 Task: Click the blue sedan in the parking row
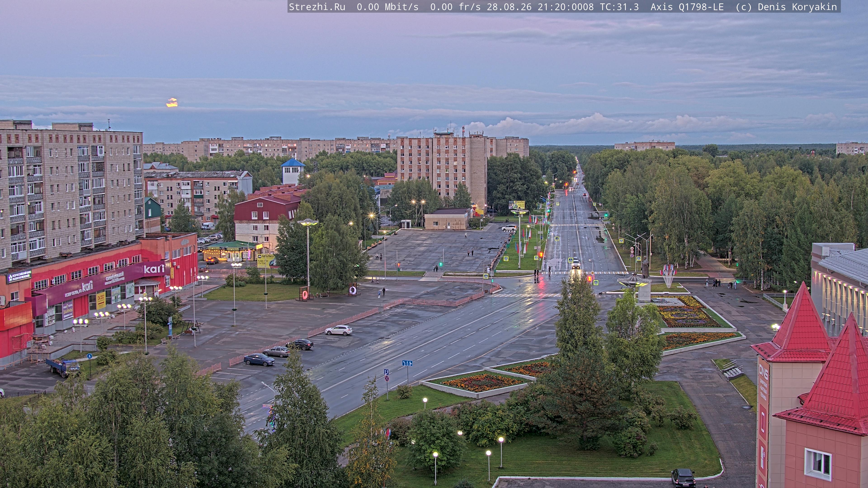point(259,359)
